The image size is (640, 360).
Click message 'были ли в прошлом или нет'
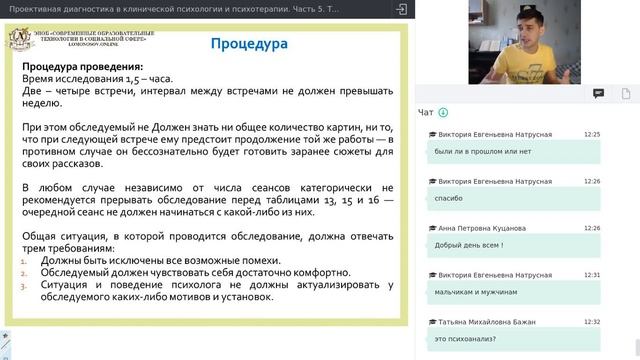513,152
